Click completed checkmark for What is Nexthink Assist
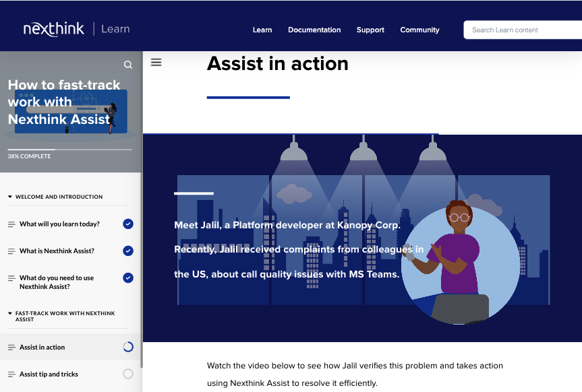The height and width of the screenshot is (392, 582). coord(128,251)
